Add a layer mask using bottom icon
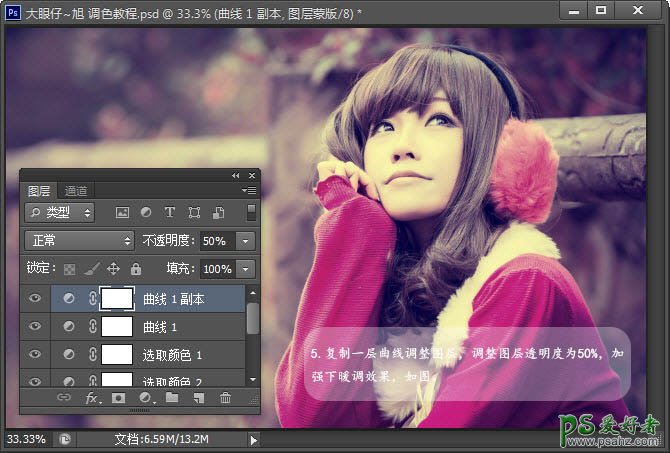The width and height of the screenshot is (670, 453). coord(119,398)
